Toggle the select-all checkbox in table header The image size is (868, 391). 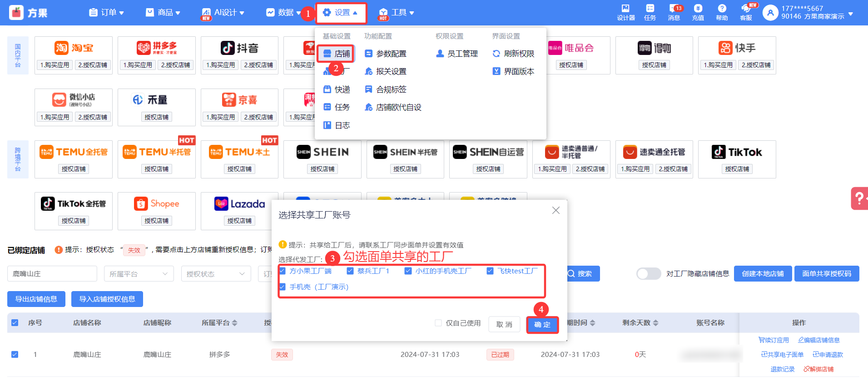15,323
